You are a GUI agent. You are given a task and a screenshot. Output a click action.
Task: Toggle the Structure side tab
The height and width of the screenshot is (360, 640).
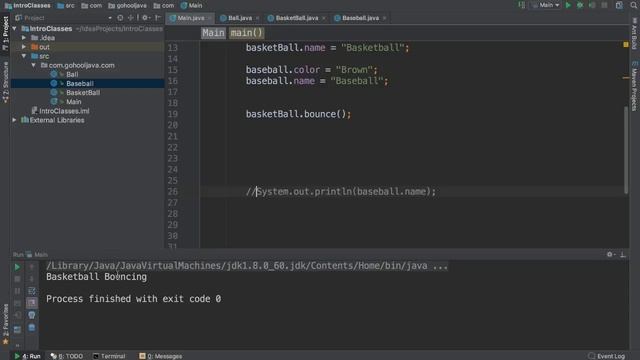pos(5,82)
